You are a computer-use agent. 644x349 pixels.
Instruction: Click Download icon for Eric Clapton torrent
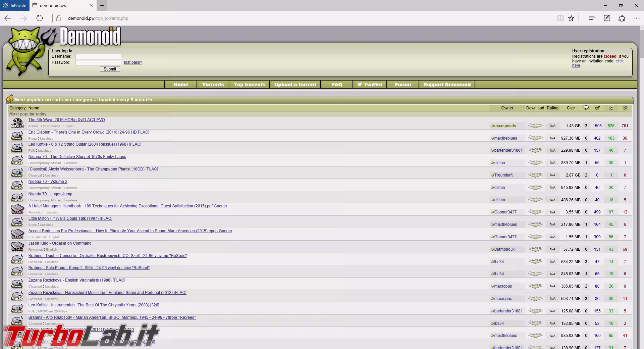[535, 138]
